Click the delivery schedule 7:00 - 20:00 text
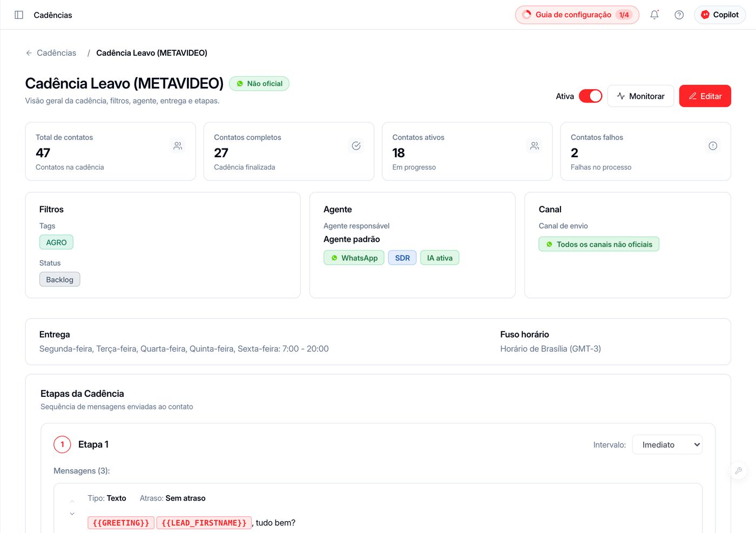This screenshot has width=756, height=533. tap(306, 349)
